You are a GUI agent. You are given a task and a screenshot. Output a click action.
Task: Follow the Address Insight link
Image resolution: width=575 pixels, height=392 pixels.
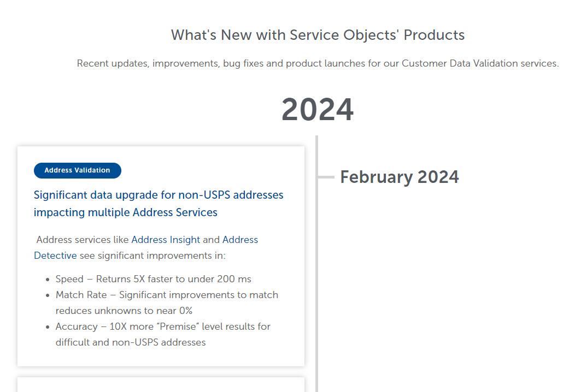coord(166,240)
